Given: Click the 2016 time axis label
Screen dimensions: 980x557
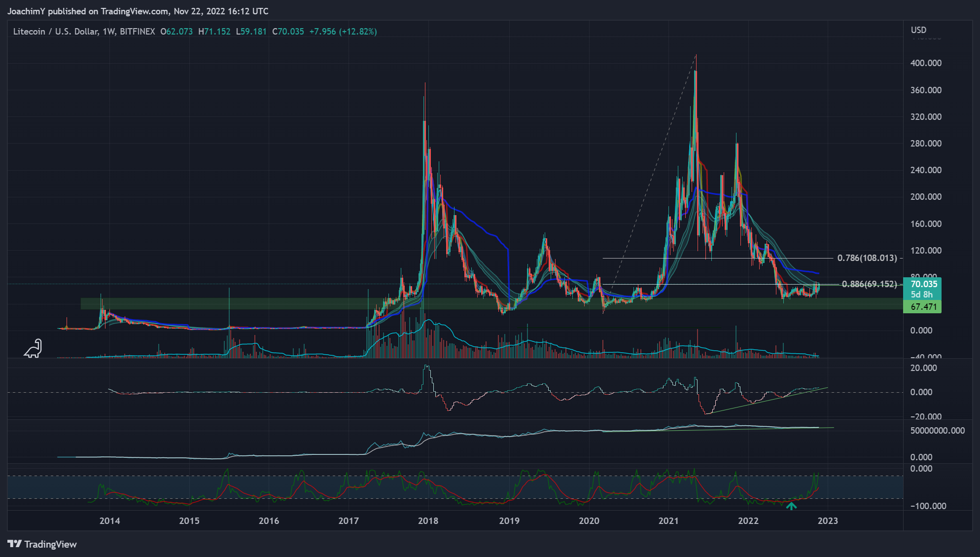Looking at the screenshot, I should (269, 521).
